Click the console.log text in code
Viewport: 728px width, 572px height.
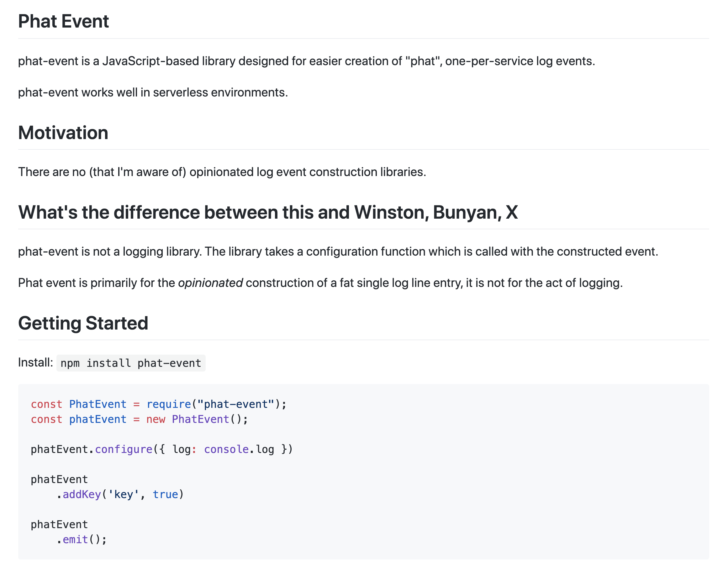coord(239,450)
